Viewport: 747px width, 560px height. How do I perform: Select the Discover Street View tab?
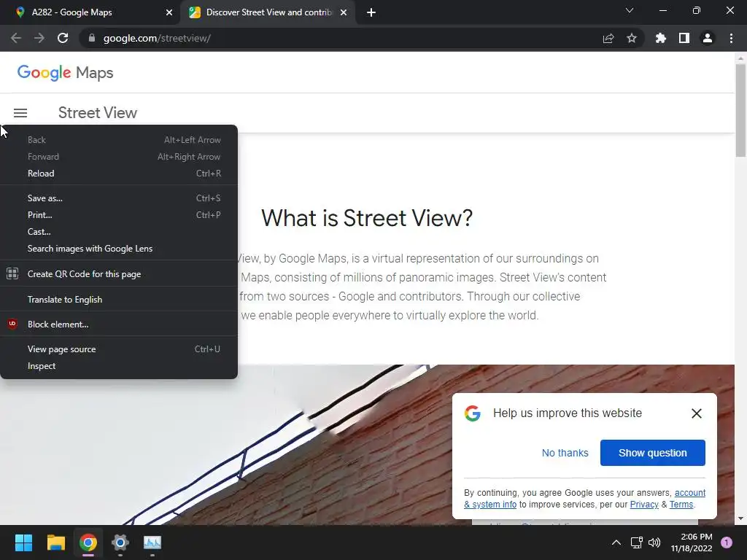point(268,12)
